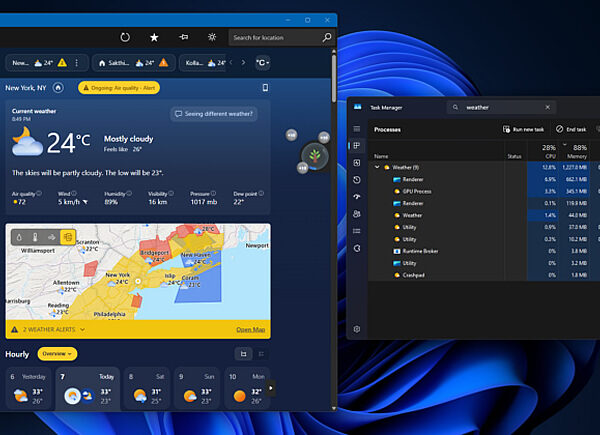Open the Ongoing Air quality Alert badge

click(119, 88)
